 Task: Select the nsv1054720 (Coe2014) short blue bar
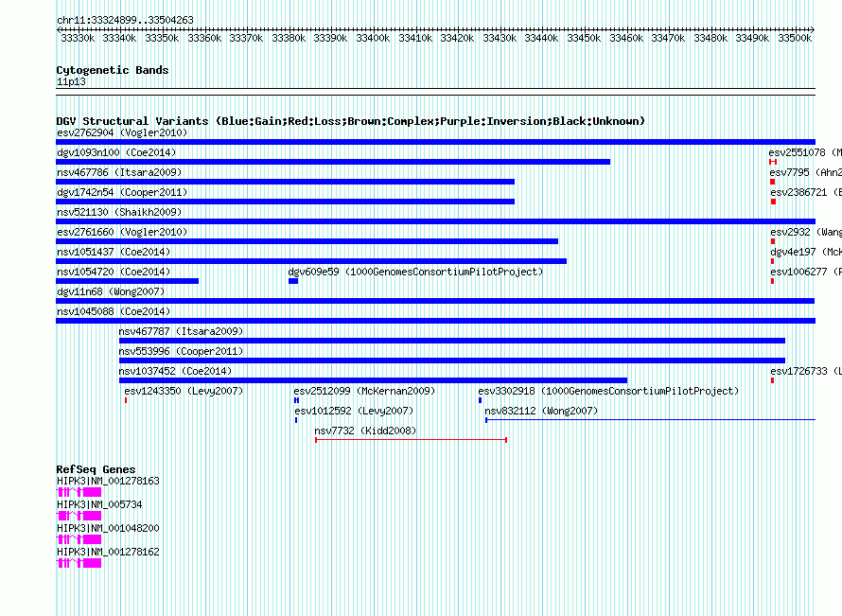pos(128,281)
